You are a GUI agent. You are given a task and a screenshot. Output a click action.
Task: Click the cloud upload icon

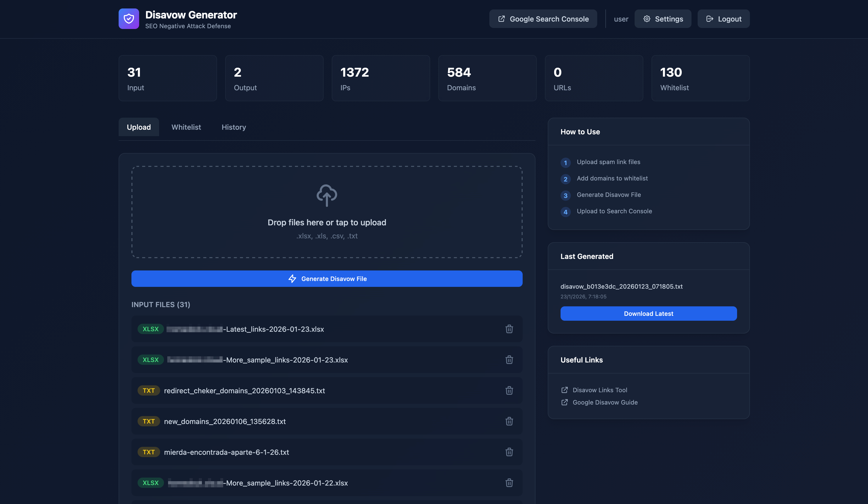327,195
